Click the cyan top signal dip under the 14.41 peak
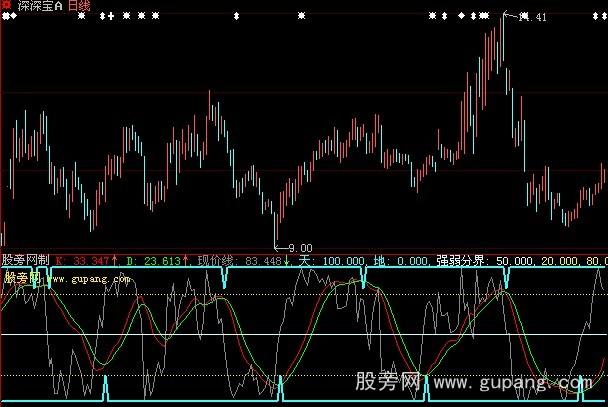 [506, 278]
